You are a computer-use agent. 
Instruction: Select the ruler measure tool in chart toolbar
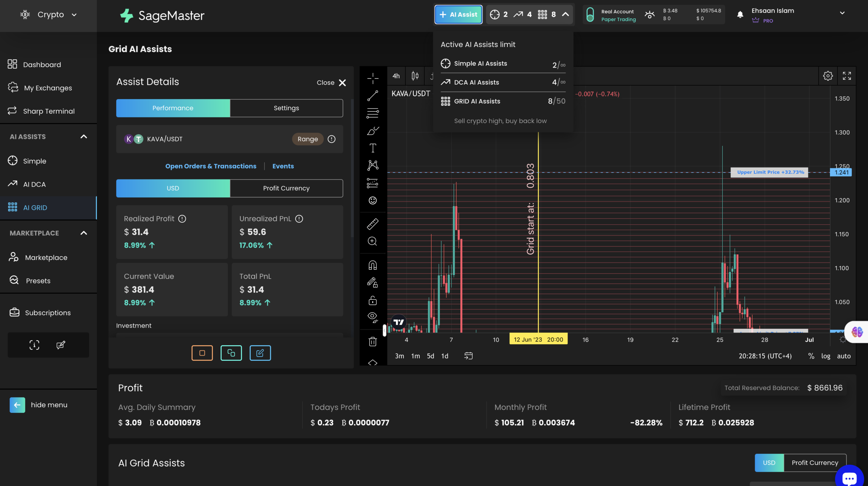pos(373,224)
